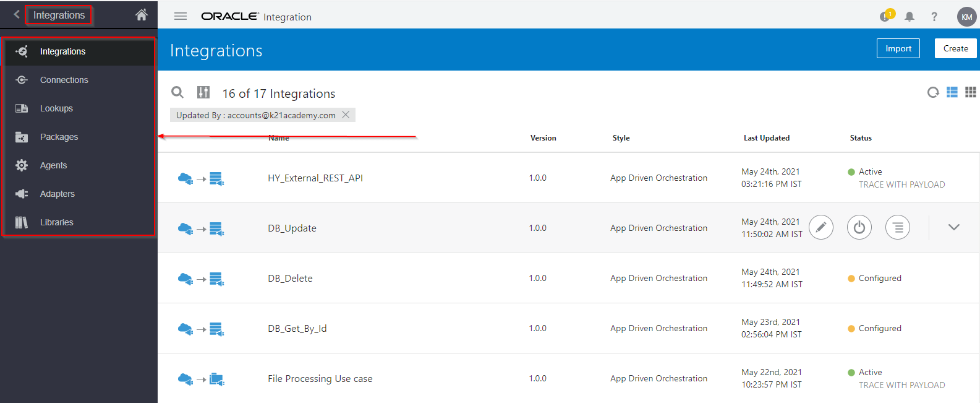Click the home icon in sidebar header
This screenshot has width=980, height=403.
pyautogui.click(x=142, y=15)
